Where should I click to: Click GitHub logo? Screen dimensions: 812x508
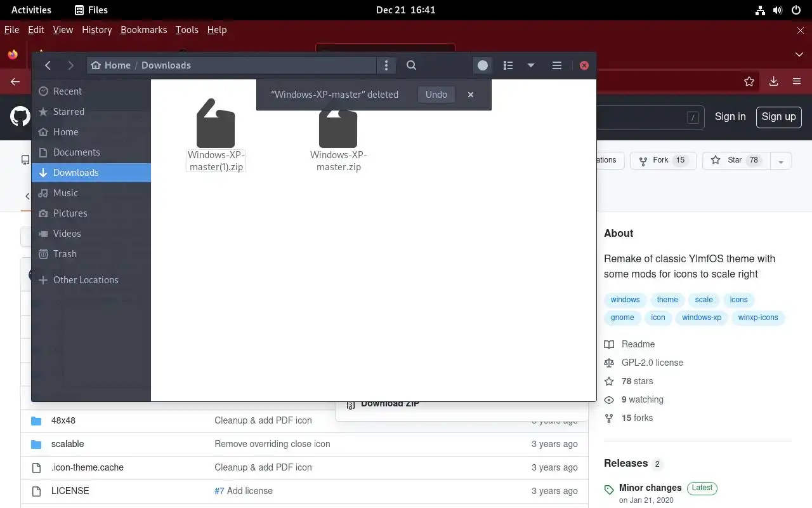click(x=20, y=116)
